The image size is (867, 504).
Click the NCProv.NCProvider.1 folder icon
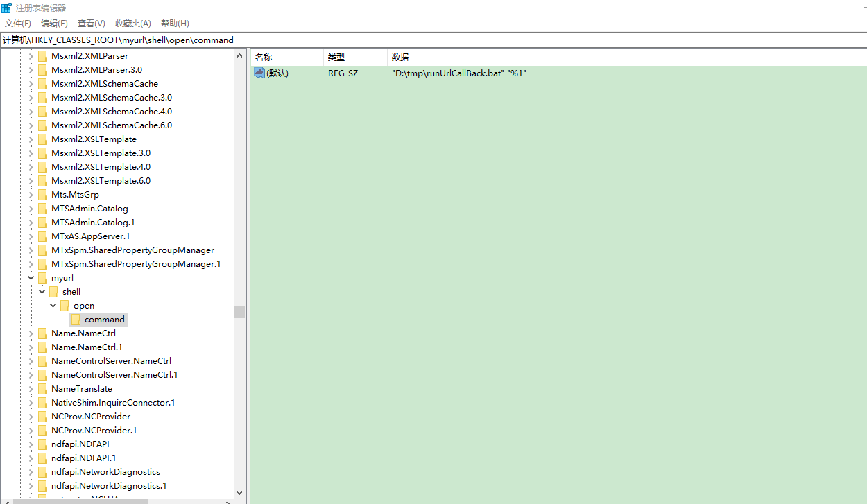pos(43,430)
